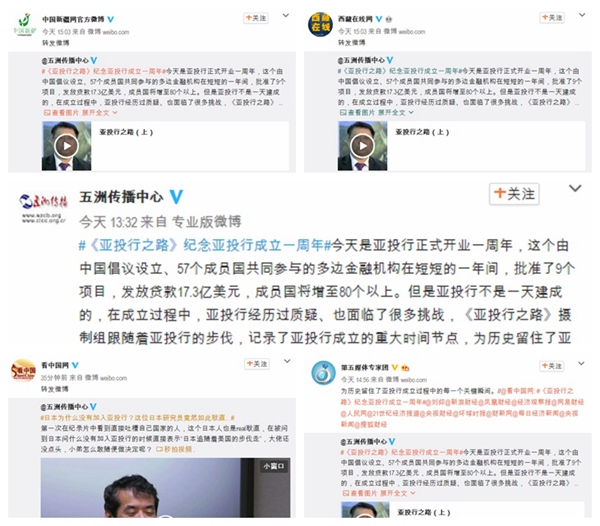Play the 亚投行之路（上）video in the top-left post
This screenshot has height=526, width=600.
pos(67,146)
